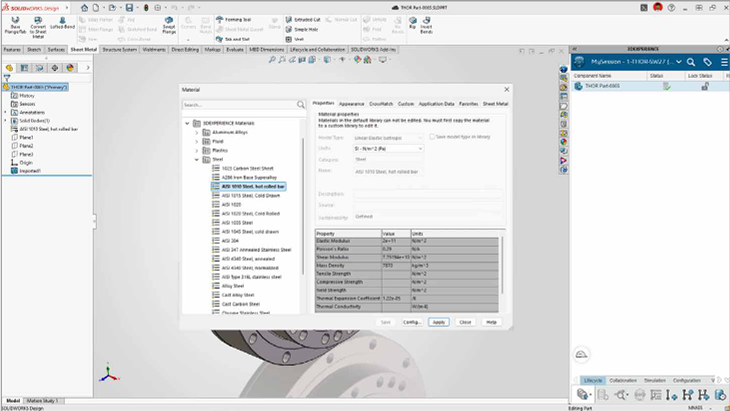Open the Save icon dropdown arrow
This screenshot has height=411, width=730.
pos(137,7)
